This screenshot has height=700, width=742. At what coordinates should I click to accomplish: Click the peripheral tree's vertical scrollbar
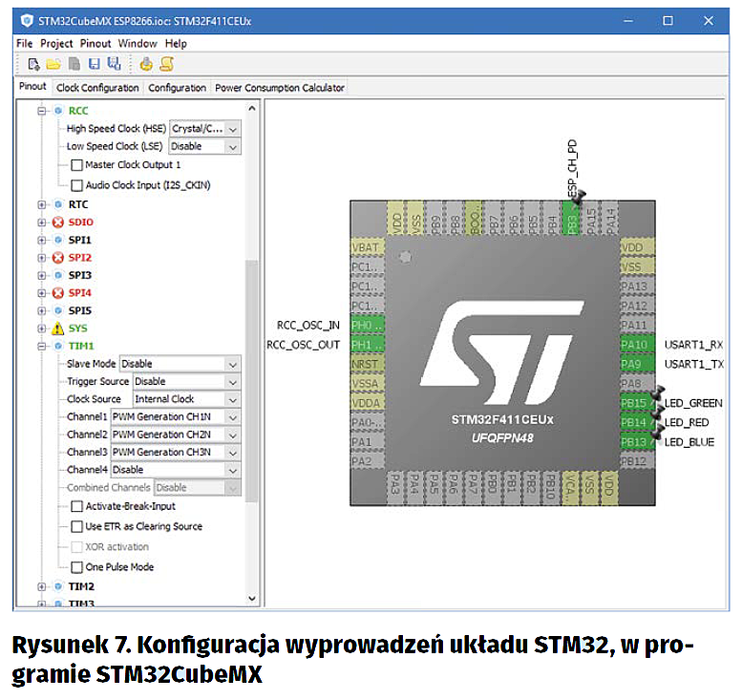click(x=251, y=382)
